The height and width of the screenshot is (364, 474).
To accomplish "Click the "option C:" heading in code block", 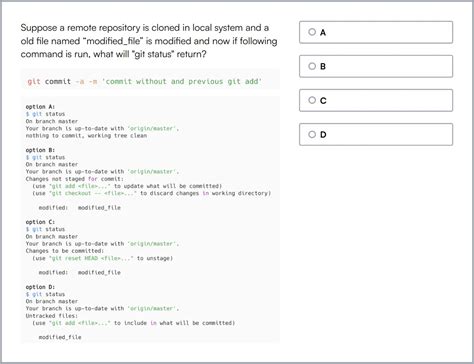I will click(x=40, y=222).
